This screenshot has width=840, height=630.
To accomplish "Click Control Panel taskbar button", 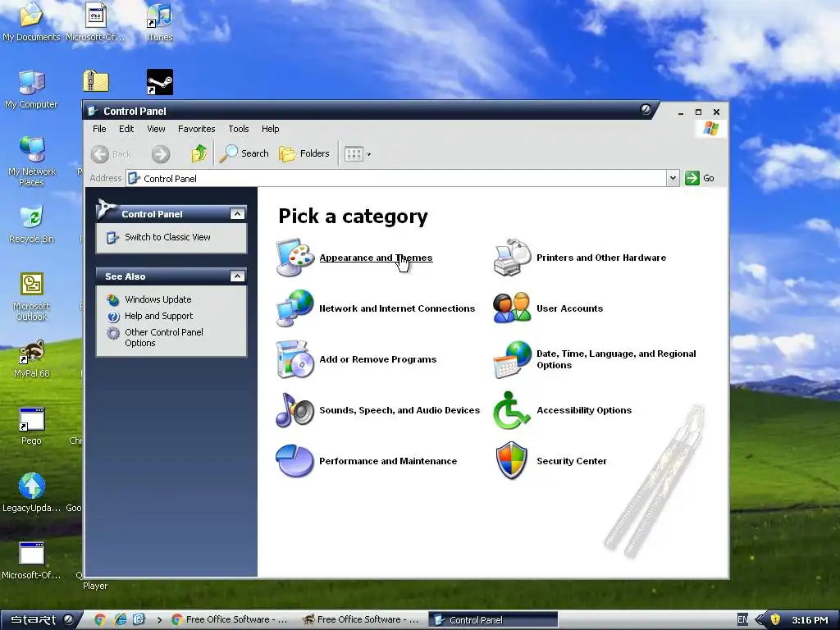I will coord(493,620).
